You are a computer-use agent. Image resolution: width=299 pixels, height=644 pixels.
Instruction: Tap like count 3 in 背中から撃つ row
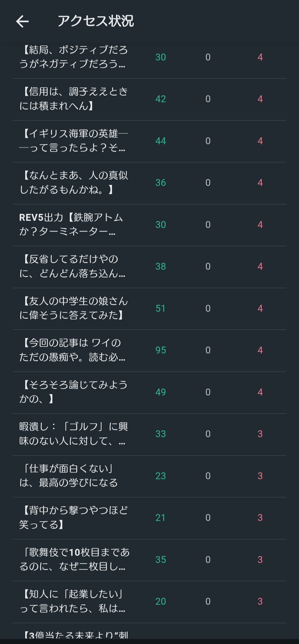(x=260, y=517)
